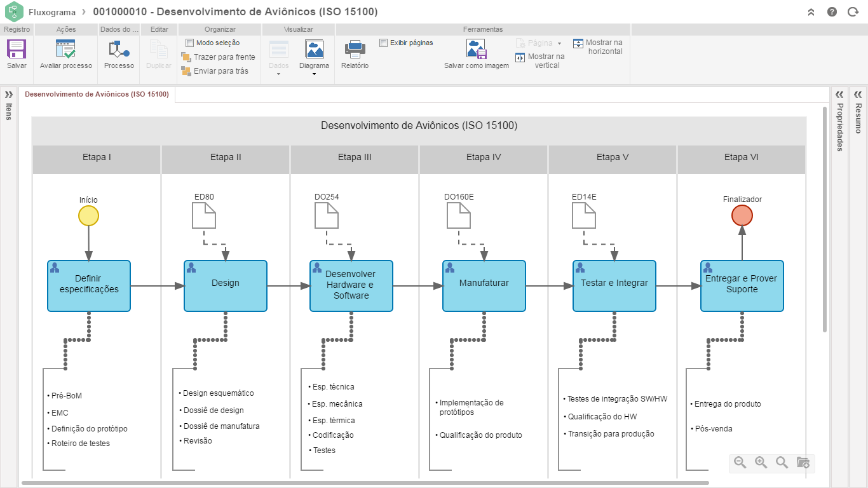Viewport: 868px width, 488px height.
Task: Open Avaliar processo in the toolbar
Action: [65, 50]
